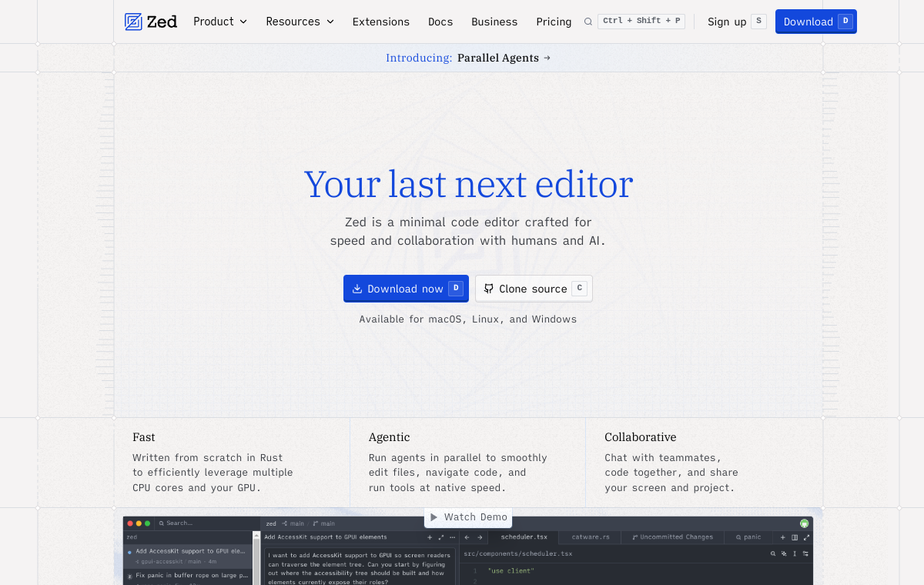
Task: Expand the Resources dropdown menu
Action: tap(300, 22)
